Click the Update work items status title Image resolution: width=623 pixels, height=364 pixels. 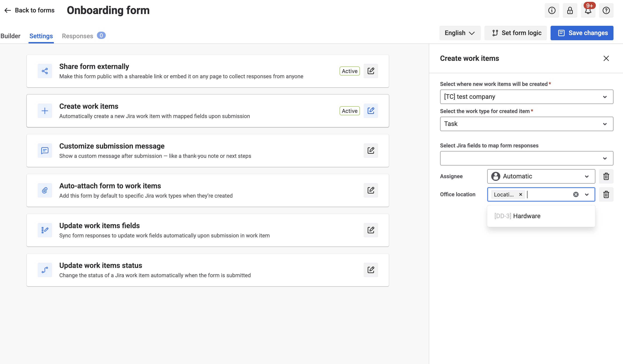coord(101,265)
